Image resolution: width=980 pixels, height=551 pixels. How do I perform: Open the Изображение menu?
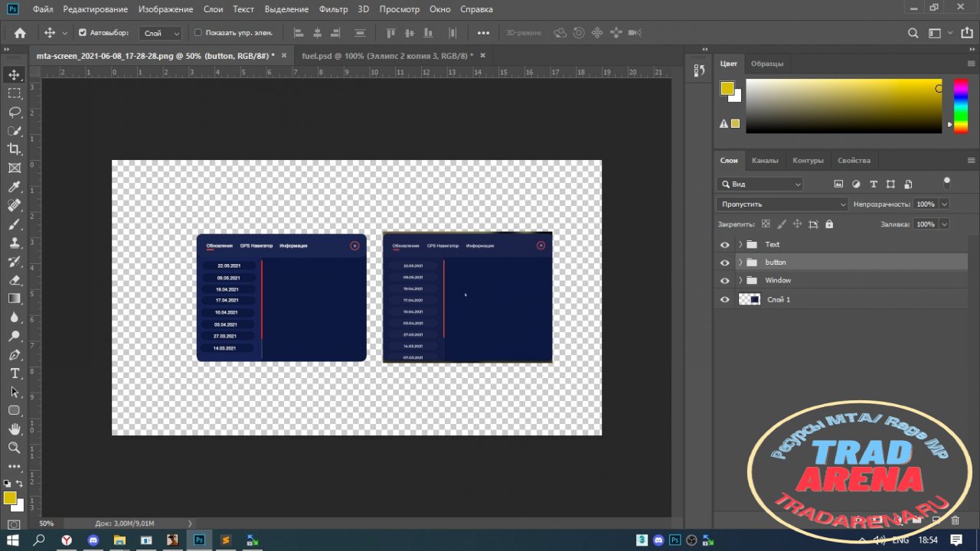pos(166,9)
